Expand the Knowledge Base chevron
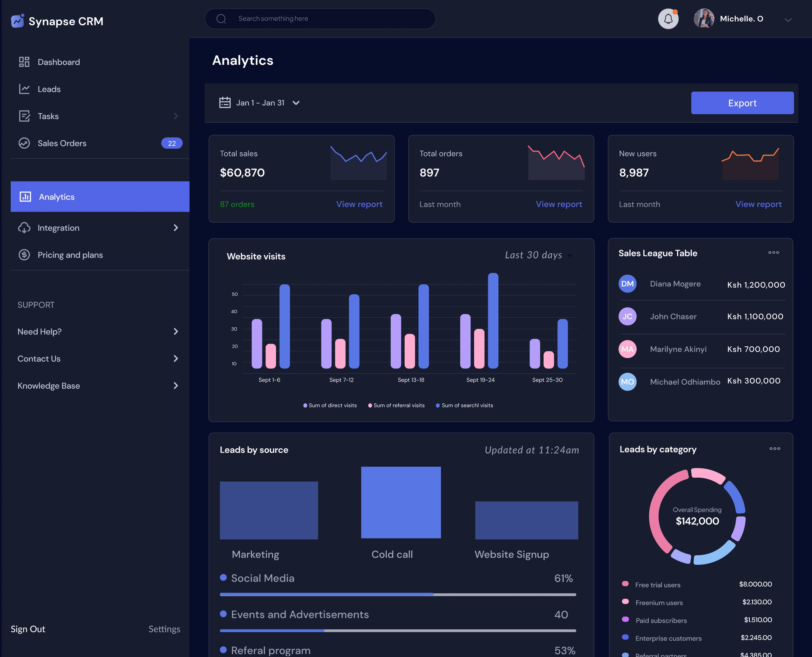Viewport: 812px width, 657px height. (176, 386)
